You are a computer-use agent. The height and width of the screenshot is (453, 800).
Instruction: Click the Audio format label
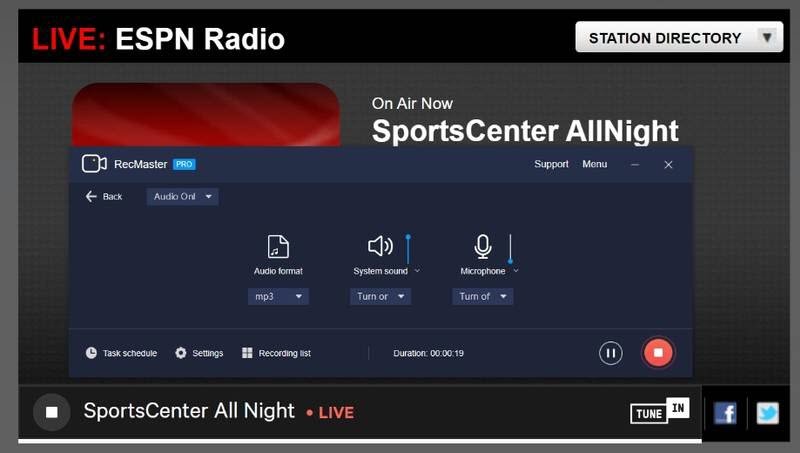pos(278,271)
